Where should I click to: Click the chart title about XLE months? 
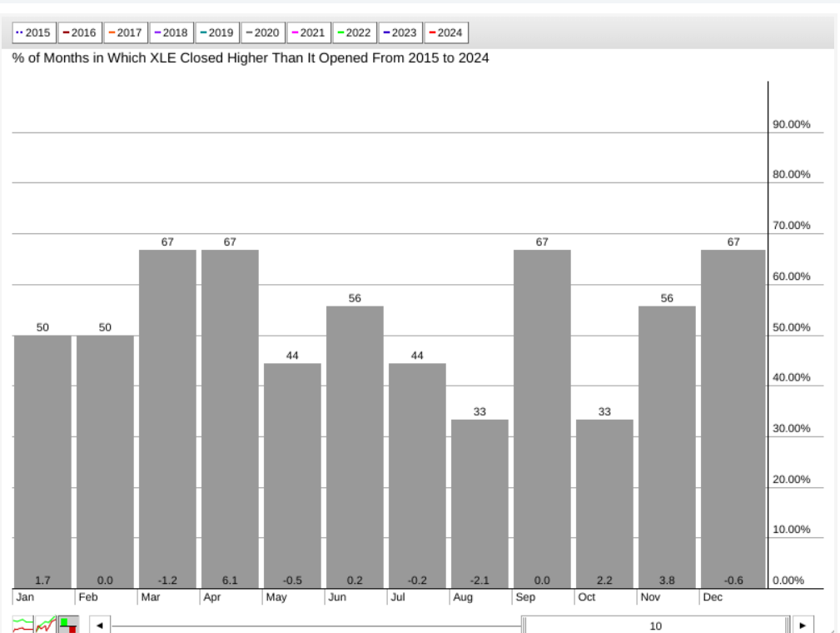point(251,58)
